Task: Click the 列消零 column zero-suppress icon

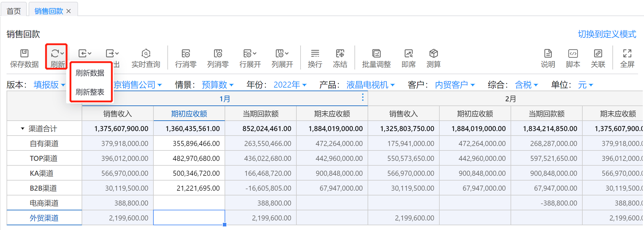Action: (218, 54)
